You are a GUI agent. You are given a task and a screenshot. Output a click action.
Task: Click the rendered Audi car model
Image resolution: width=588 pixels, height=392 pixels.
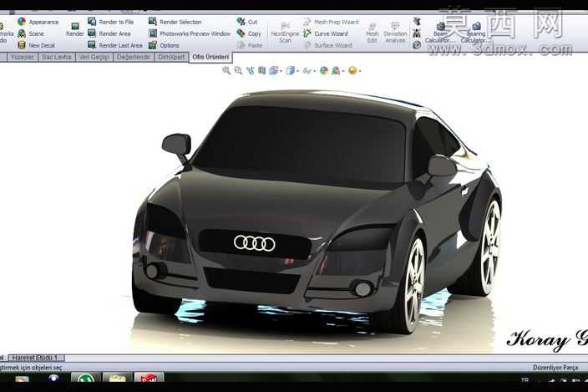pos(317,211)
